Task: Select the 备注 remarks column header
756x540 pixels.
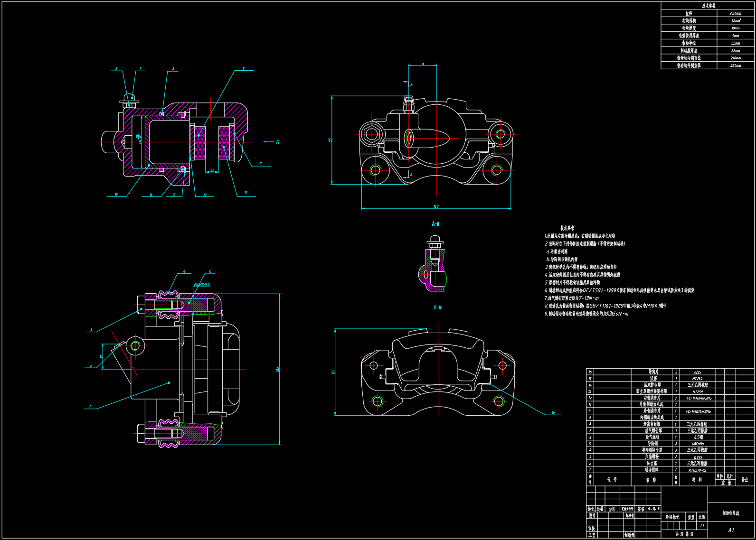Action: pyautogui.click(x=744, y=480)
